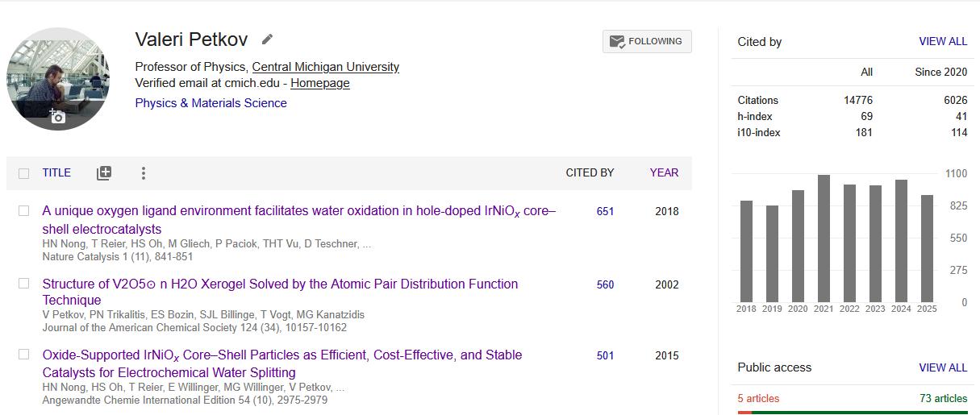This screenshot has height=415, width=980.
Task: Click the 651 citations count
Action: coord(605,211)
